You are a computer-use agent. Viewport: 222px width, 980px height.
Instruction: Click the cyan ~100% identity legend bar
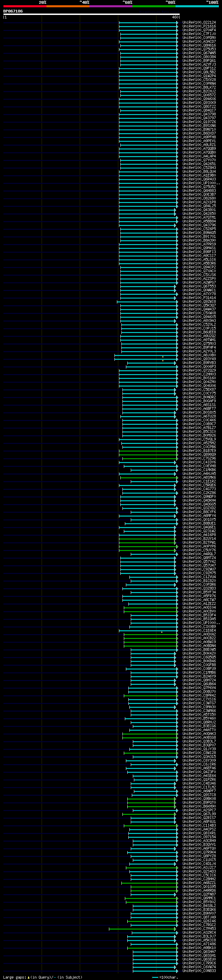pyautogui.click(x=197, y=7)
